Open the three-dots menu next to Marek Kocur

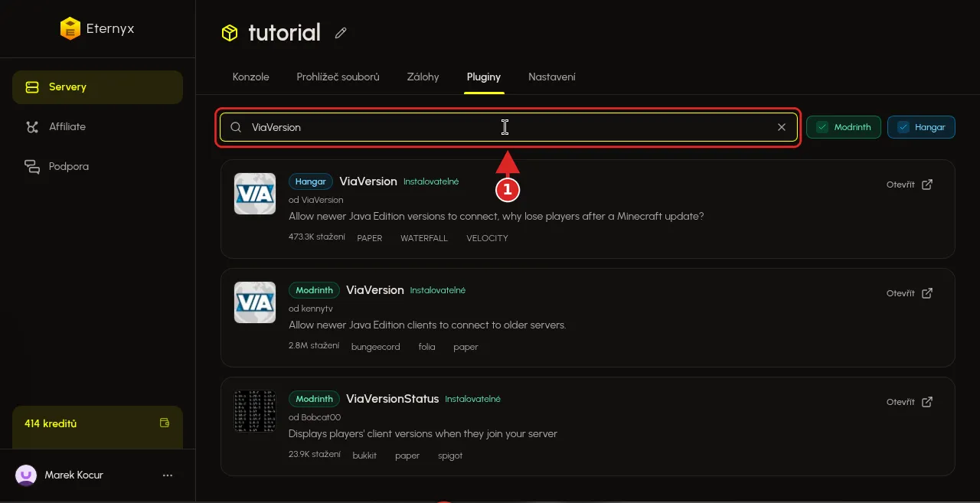[168, 475]
